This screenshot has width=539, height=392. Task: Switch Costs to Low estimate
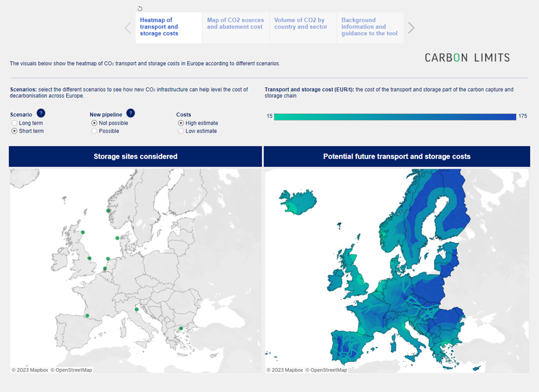[181, 130]
